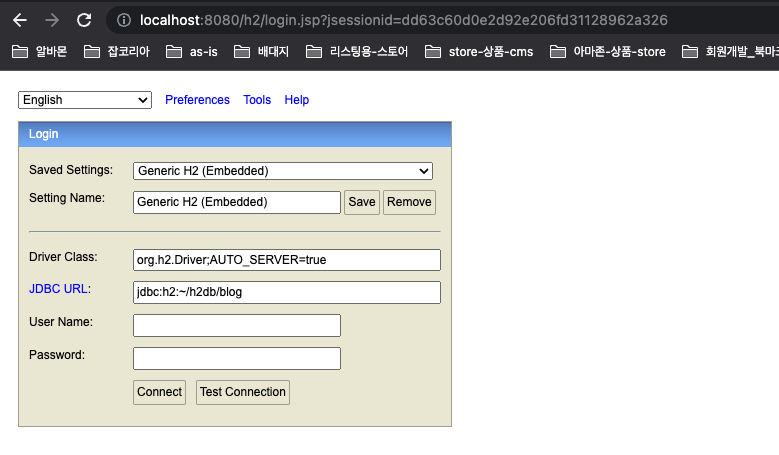Go back with the browser back arrow

coord(20,20)
